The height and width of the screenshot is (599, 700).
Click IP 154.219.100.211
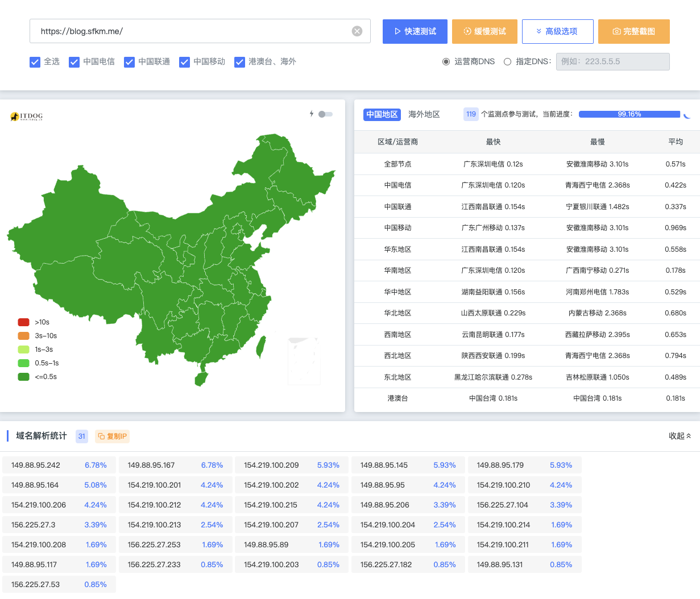tap(503, 545)
